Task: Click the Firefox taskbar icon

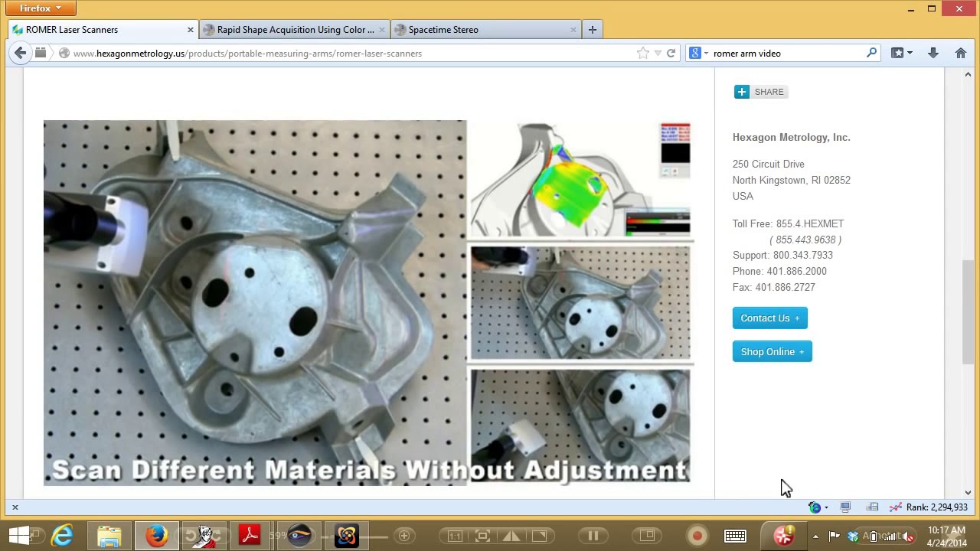Action: (157, 536)
